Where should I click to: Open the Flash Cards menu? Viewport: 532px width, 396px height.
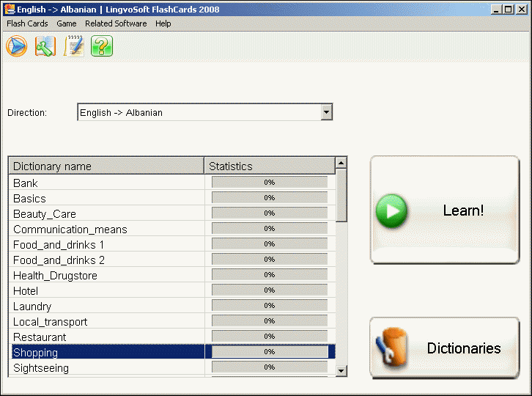pos(27,23)
